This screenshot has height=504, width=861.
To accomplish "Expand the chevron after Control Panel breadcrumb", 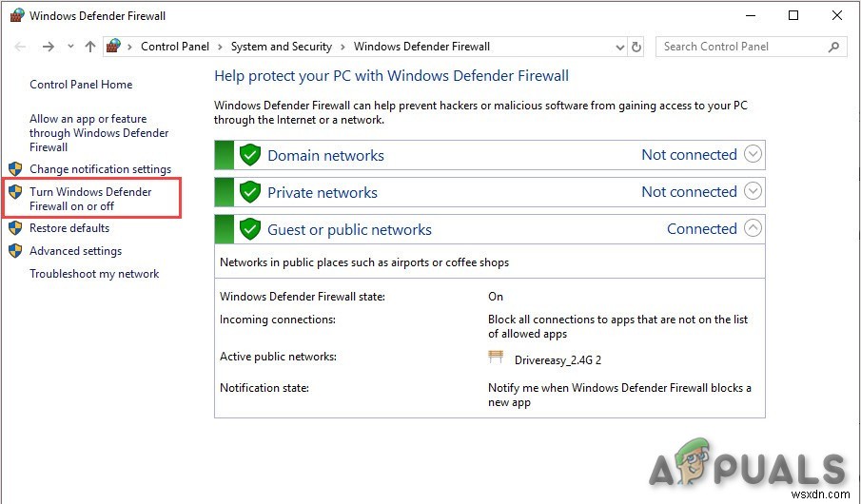I will [220, 47].
